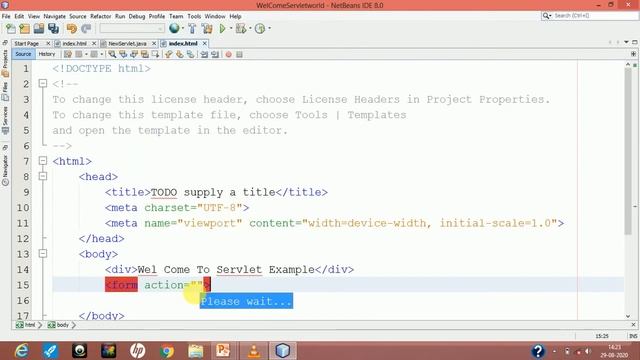
Task: Open dropdown arrow beside Debug Project icon
Action: point(250,28)
